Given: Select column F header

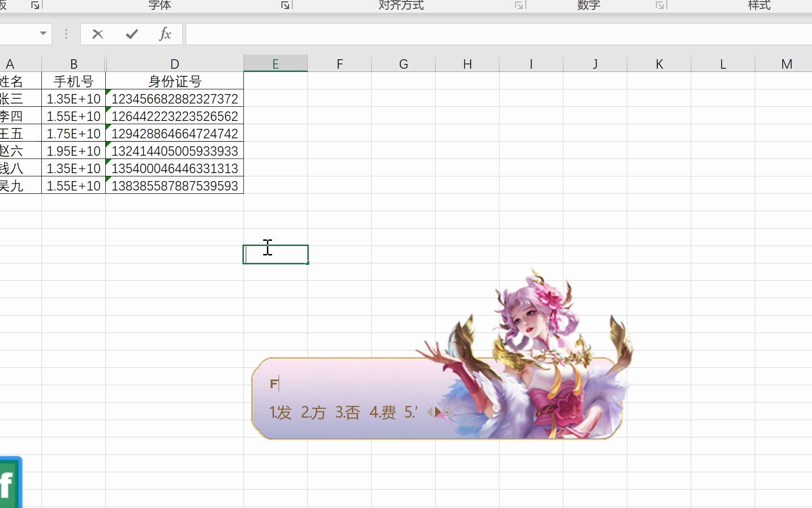Looking at the screenshot, I should click(340, 63).
